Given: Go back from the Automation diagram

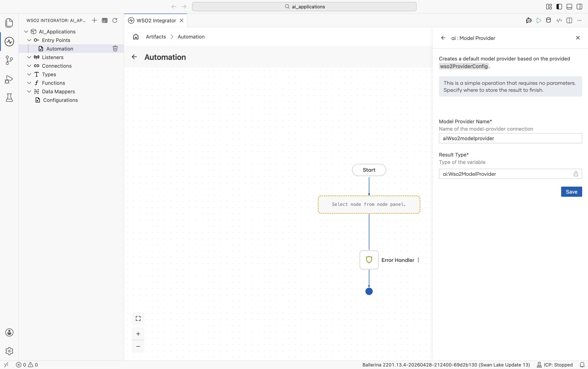Looking at the screenshot, I should tap(134, 57).
